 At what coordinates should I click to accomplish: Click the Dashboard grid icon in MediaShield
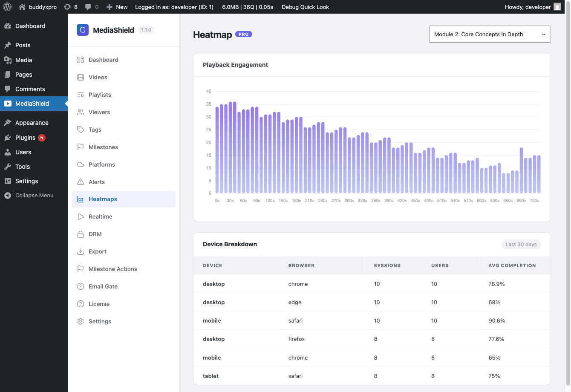(81, 60)
